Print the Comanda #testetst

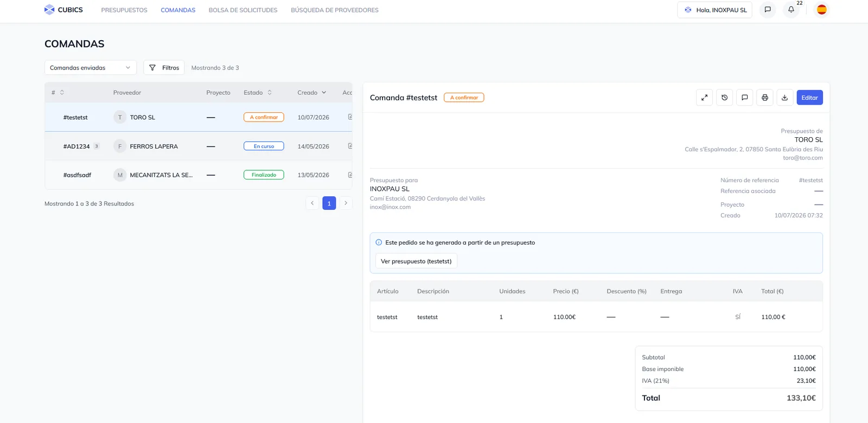coord(764,98)
